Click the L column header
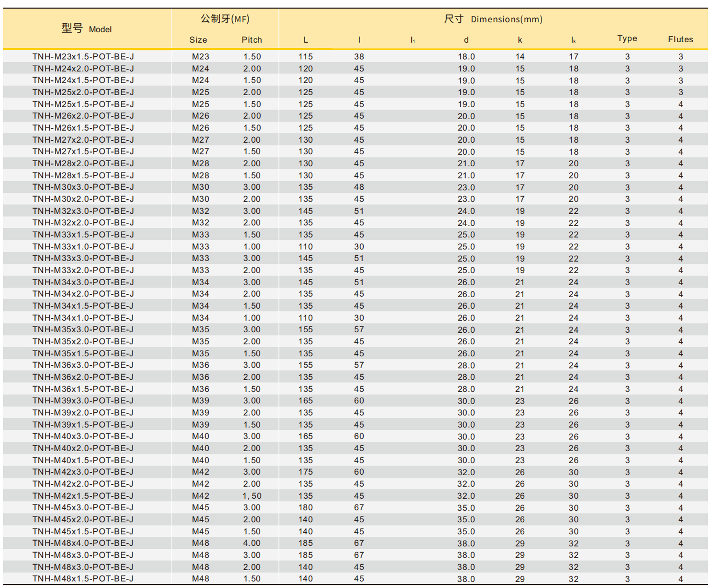The image size is (711, 588). tap(306, 40)
